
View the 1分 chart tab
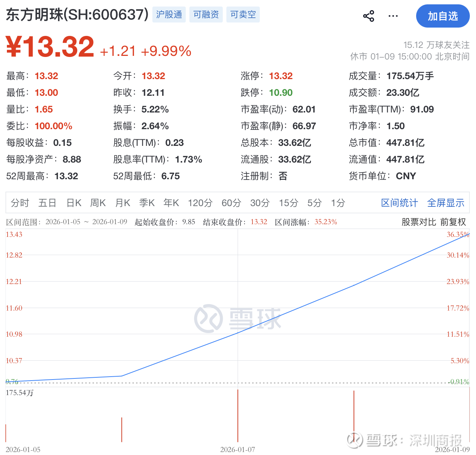(338, 203)
